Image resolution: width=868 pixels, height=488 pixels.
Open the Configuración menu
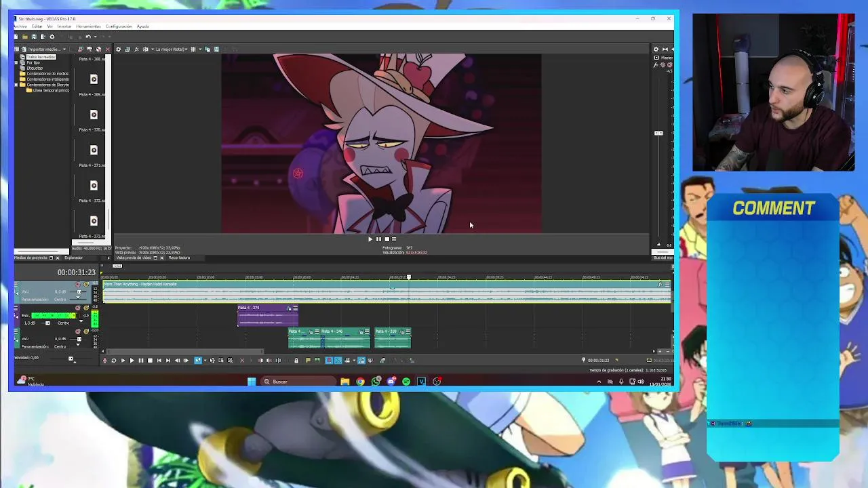119,26
